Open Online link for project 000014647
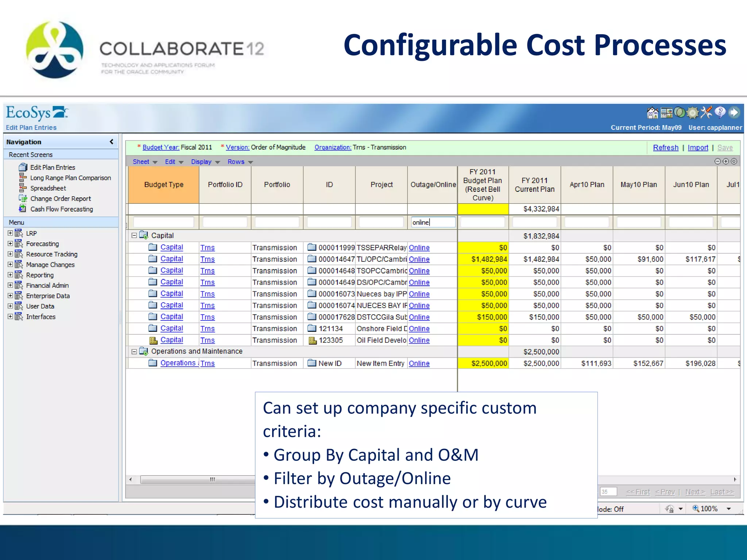This screenshot has width=747, height=560. click(x=419, y=259)
